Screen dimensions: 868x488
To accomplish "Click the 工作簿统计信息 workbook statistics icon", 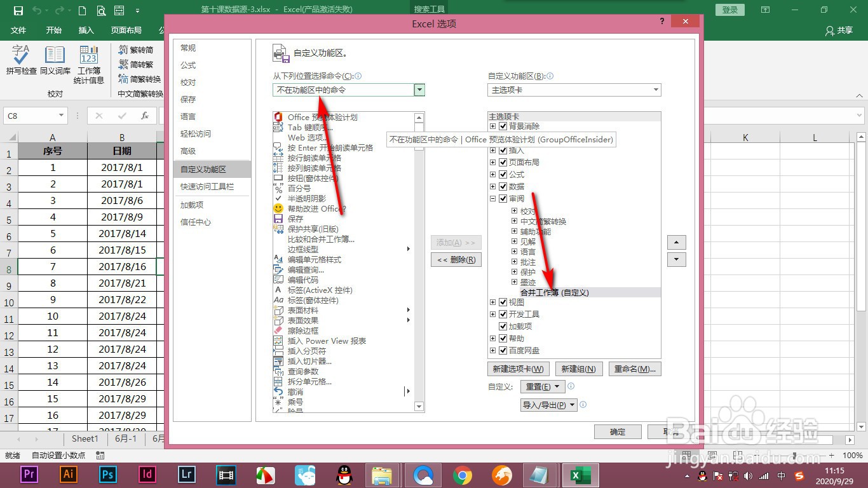I will (x=89, y=64).
